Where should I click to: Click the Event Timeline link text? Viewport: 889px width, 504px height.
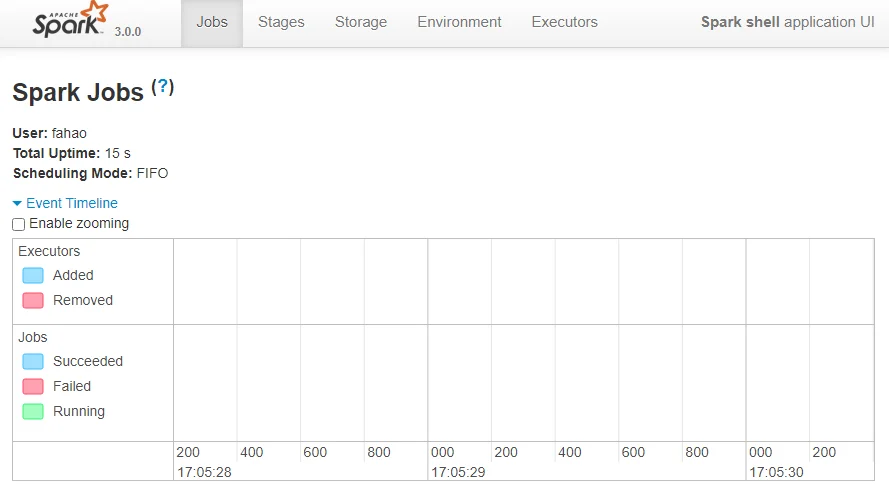tap(72, 203)
